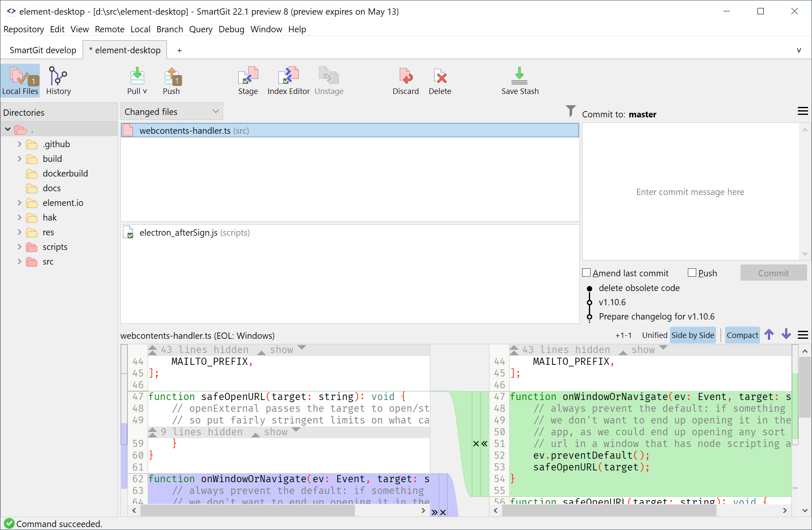Switch diff view to Compact mode

point(742,335)
